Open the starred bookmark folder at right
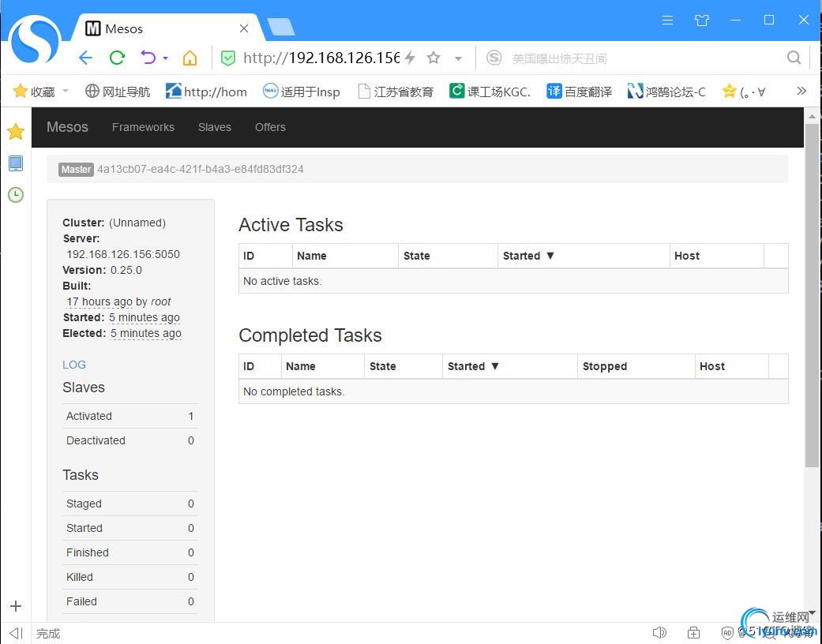The width and height of the screenshot is (822, 644). 744,92
